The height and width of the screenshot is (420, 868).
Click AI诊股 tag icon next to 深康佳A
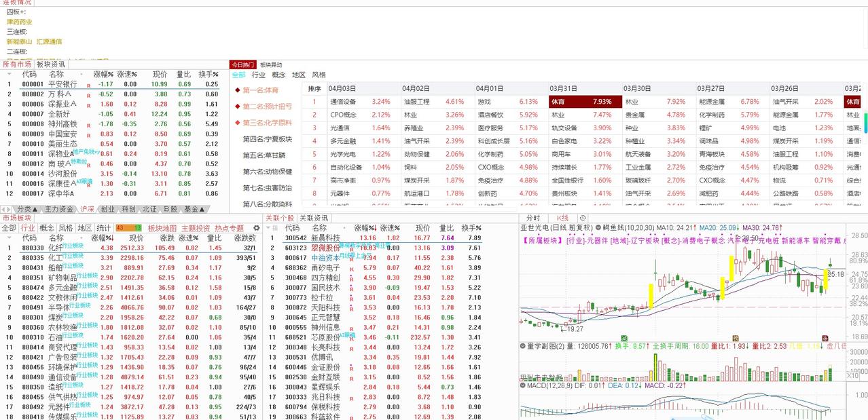click(84, 181)
